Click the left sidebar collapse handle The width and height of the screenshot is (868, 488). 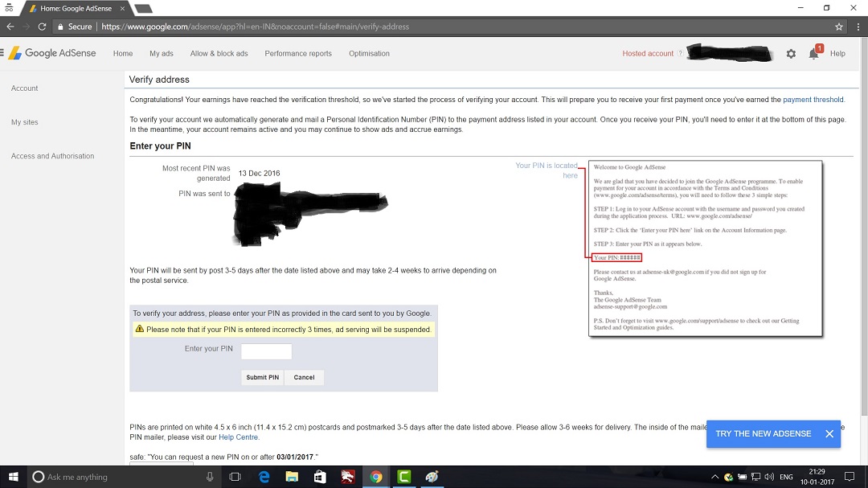coord(2,53)
